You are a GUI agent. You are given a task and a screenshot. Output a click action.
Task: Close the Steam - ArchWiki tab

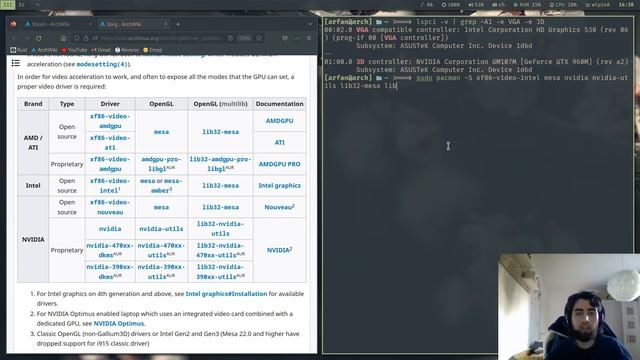(91, 24)
